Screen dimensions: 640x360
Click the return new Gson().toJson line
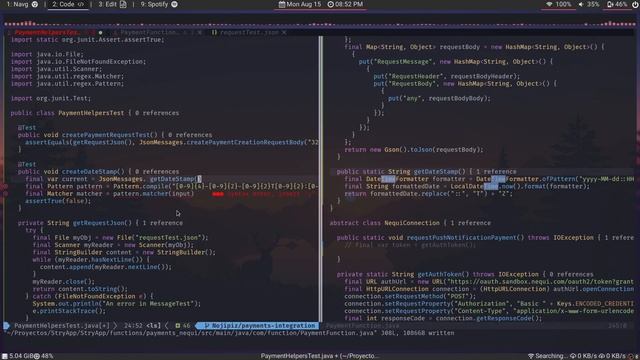point(413,150)
